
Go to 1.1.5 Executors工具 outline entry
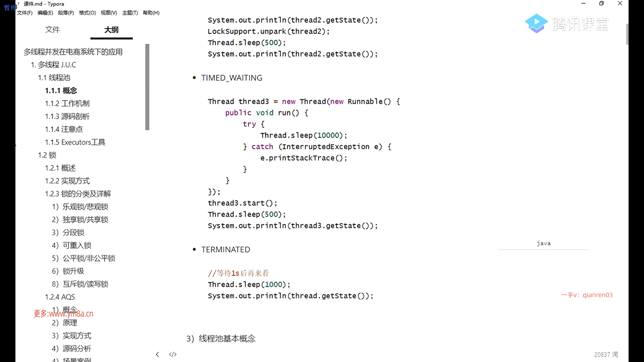(75, 142)
